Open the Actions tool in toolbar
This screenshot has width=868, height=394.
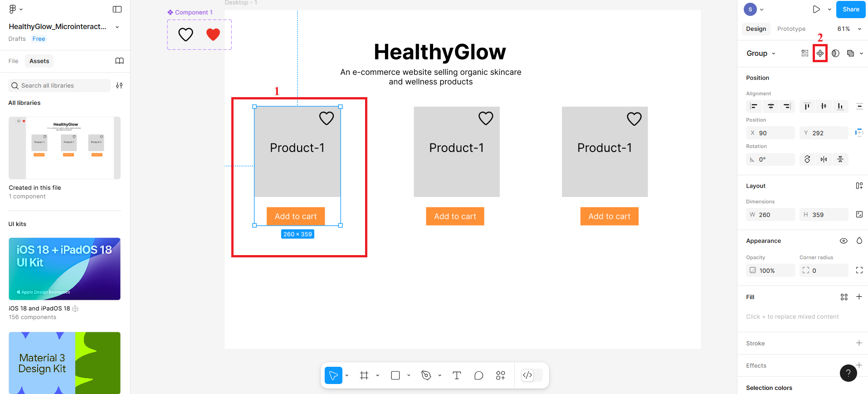[x=500, y=375]
